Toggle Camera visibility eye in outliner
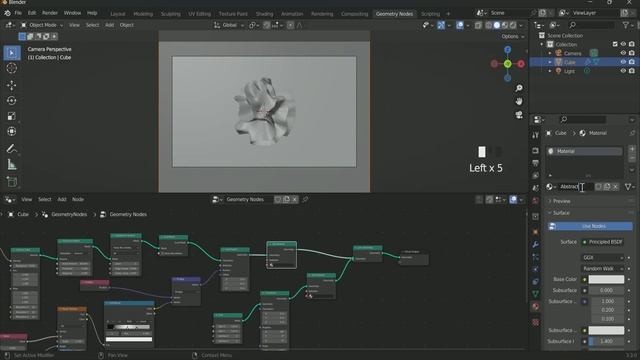The height and width of the screenshot is (360, 640). (623, 53)
